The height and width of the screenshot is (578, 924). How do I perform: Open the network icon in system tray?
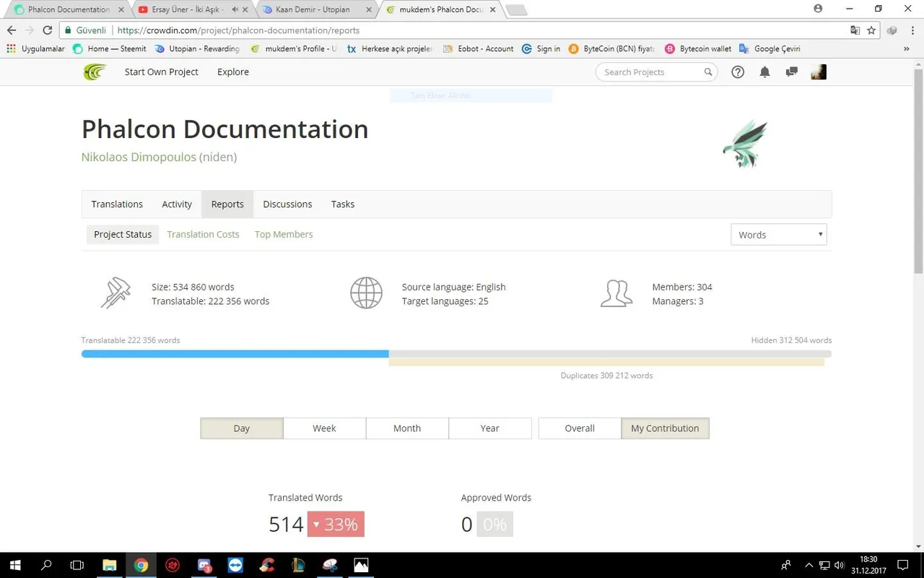(824, 565)
